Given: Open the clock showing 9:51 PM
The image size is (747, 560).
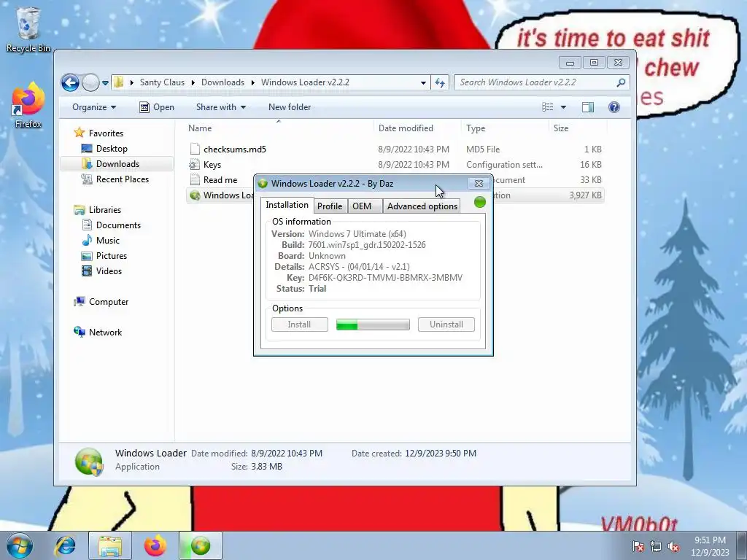Looking at the screenshot, I should [710, 546].
